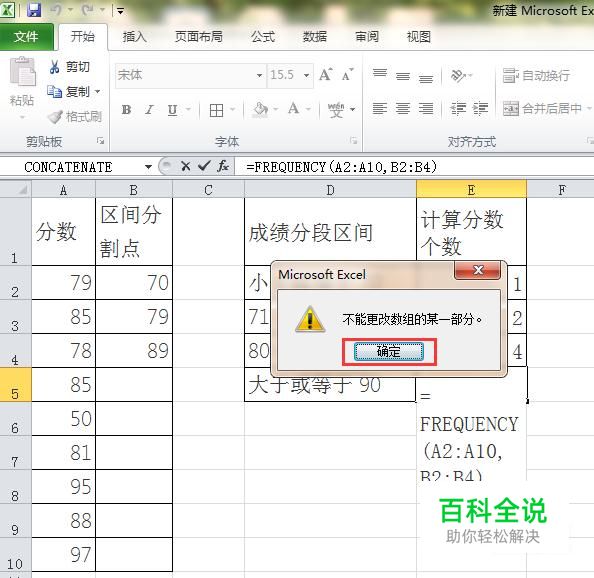Click the middle align icon
This screenshot has height=578, width=594.
(403, 76)
